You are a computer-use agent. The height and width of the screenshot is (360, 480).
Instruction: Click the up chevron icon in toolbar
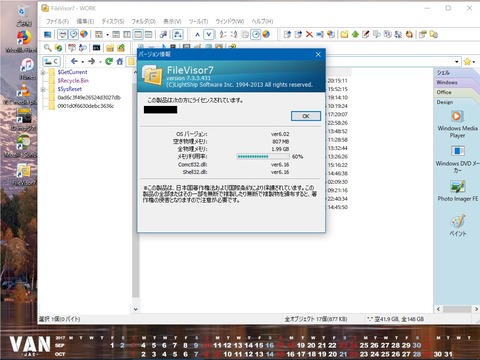click(197, 34)
